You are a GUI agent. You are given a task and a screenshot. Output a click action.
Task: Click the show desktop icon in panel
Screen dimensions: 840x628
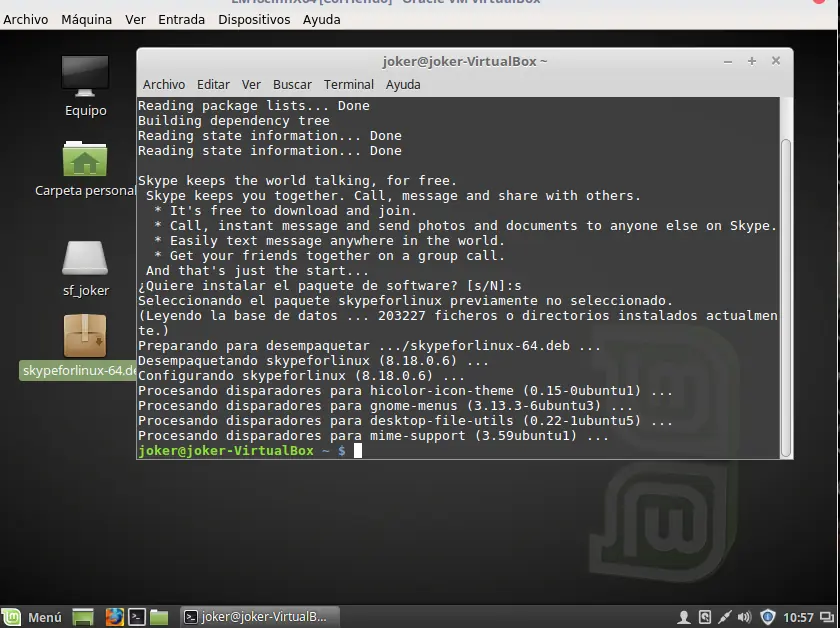pos(83,617)
